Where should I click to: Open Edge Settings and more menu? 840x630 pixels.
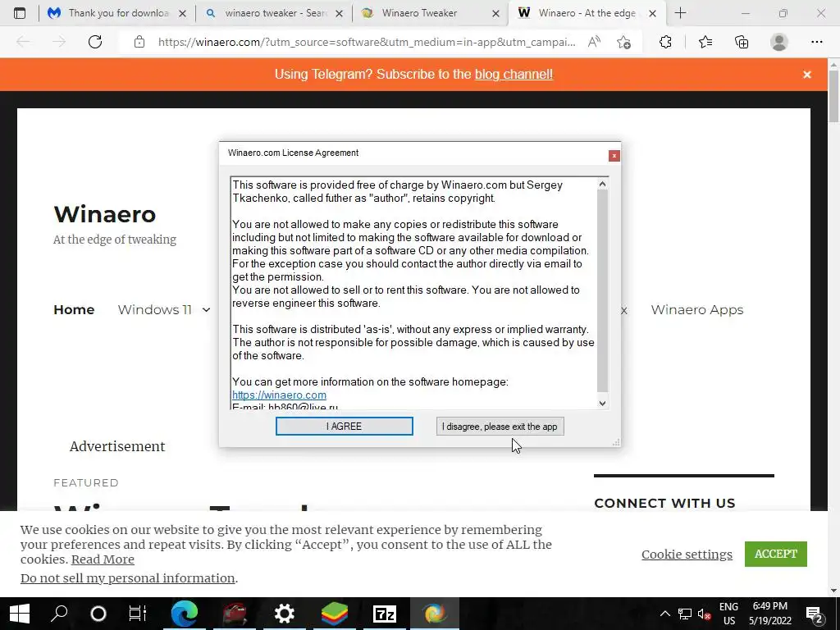[x=816, y=42]
